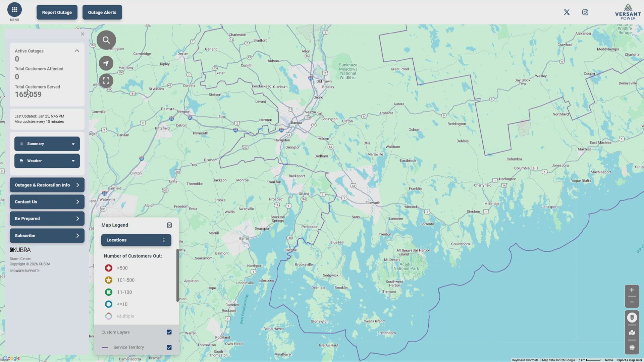Image resolution: width=644 pixels, height=362 pixels.
Task: Open Versant Power on X
Action: (x=567, y=12)
